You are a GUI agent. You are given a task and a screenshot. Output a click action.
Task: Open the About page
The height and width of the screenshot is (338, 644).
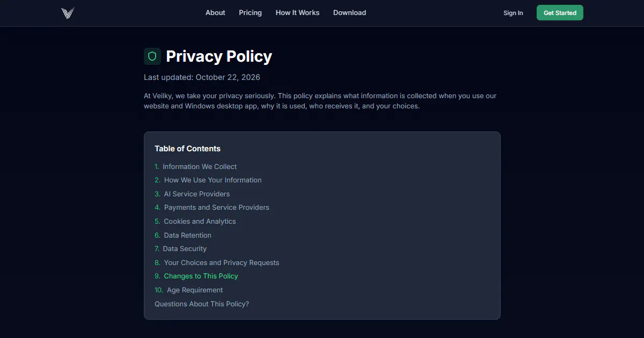tap(215, 13)
